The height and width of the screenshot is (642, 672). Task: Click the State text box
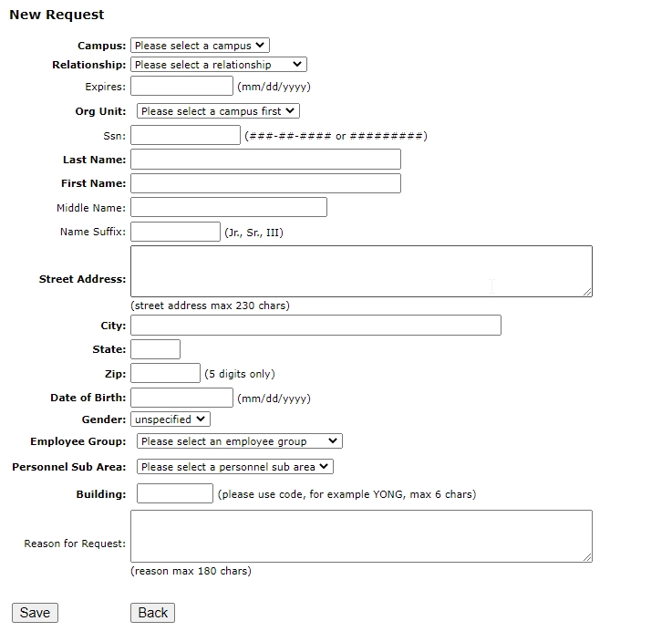(x=155, y=349)
